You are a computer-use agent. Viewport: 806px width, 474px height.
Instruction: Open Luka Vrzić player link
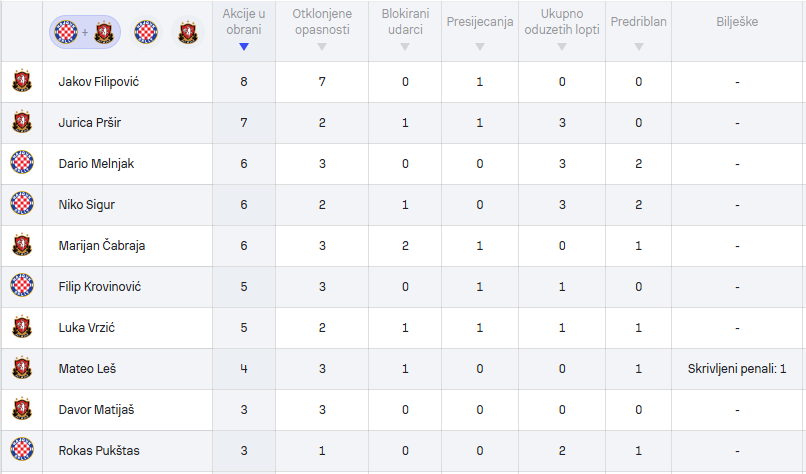[x=86, y=327]
